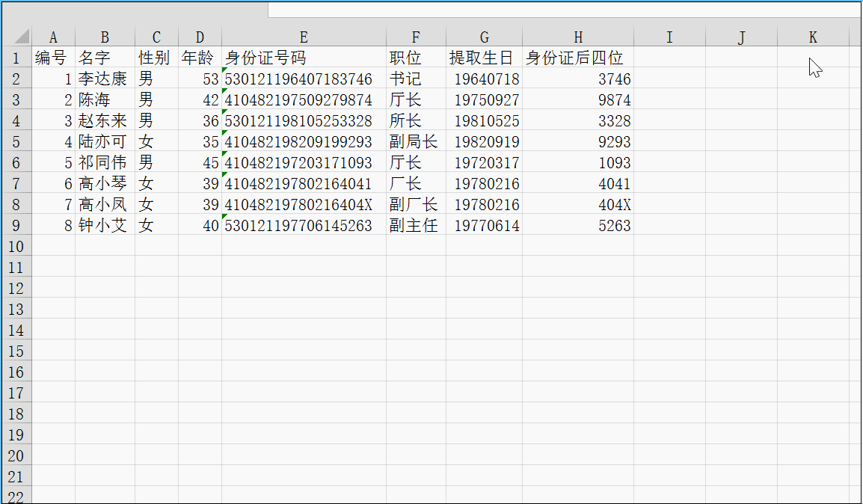Select column header E
Image resolution: width=863 pixels, height=504 pixels.
coord(303,36)
